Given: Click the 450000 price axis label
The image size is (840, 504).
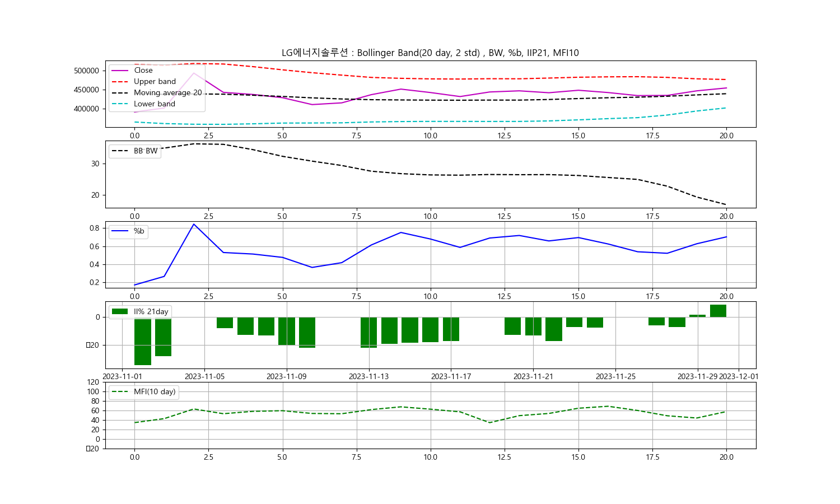Looking at the screenshot, I should 86,90.
